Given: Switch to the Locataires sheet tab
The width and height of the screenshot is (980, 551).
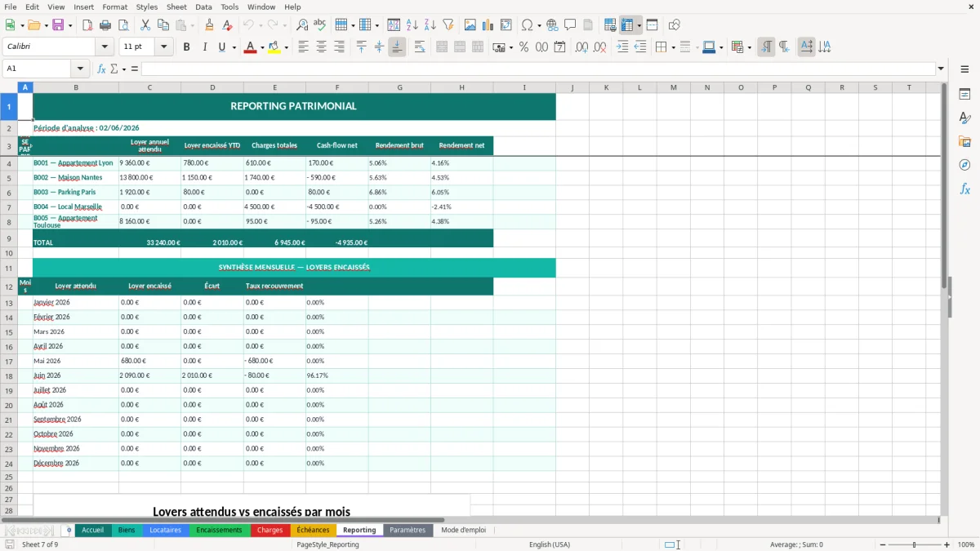Looking at the screenshot, I should [x=165, y=530].
